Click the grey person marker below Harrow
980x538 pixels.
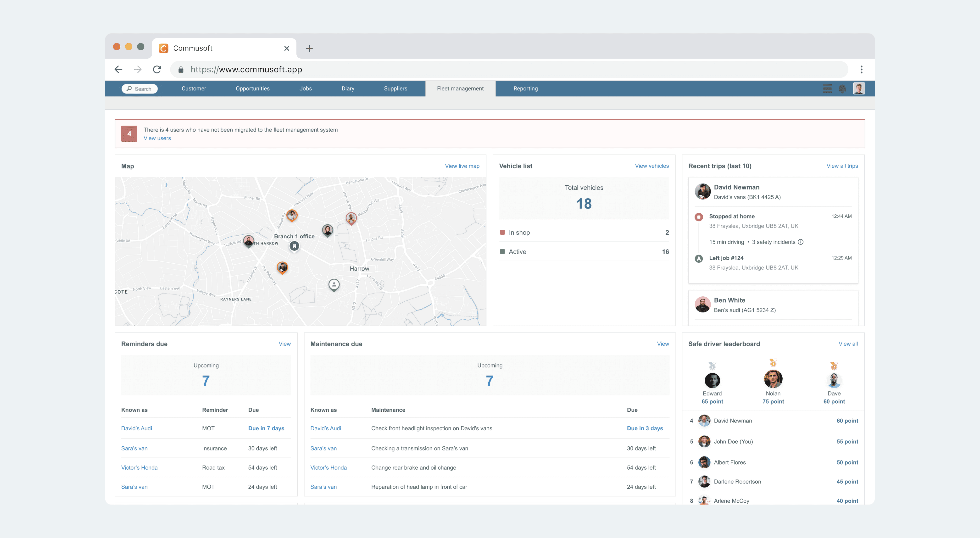[334, 284]
